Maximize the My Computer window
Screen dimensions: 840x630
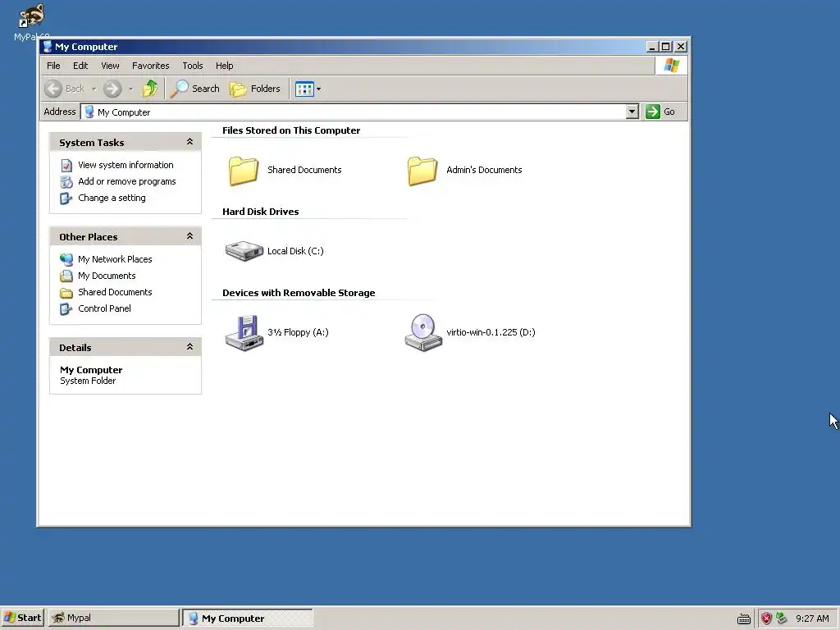[x=666, y=47]
